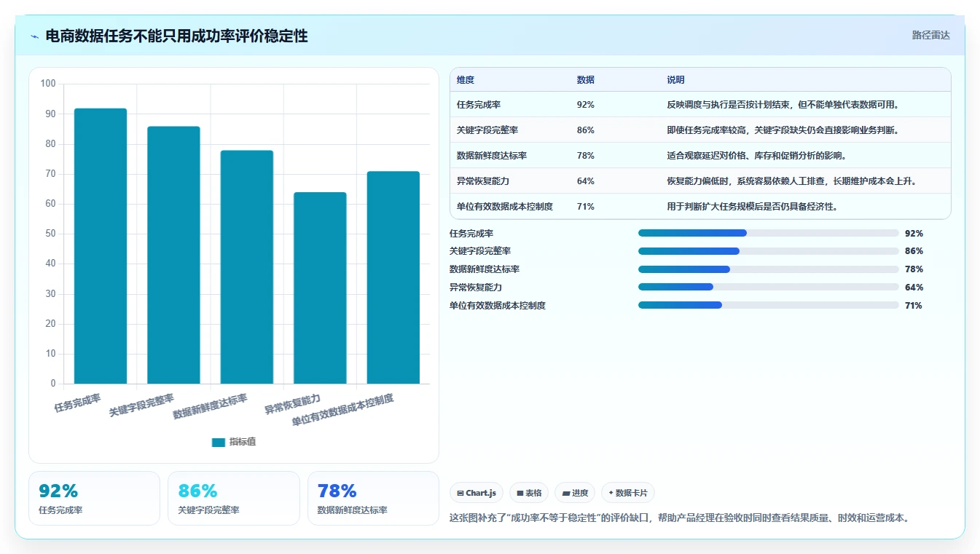This screenshot has height=554, width=980.
Task: Click the 异常恢复能力 bar in chart
Action: [x=320, y=288]
